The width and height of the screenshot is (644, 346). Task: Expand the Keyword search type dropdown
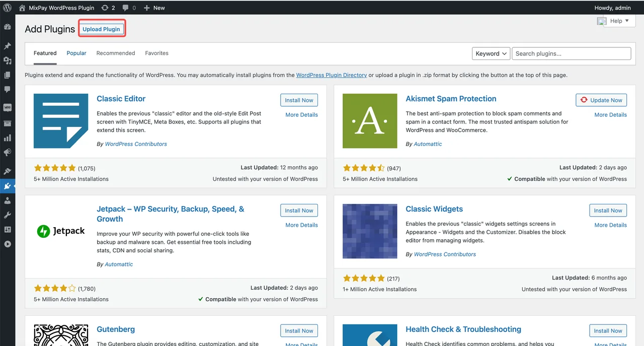(491, 53)
